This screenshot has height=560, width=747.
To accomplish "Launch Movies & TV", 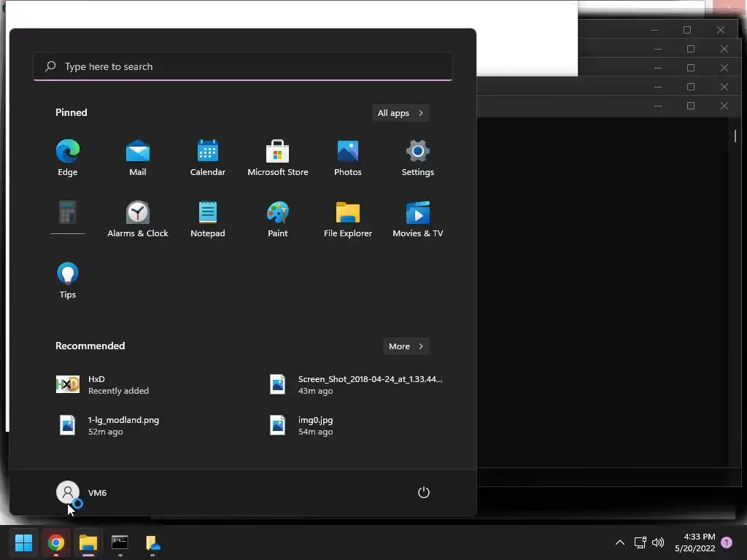I will [x=418, y=219].
